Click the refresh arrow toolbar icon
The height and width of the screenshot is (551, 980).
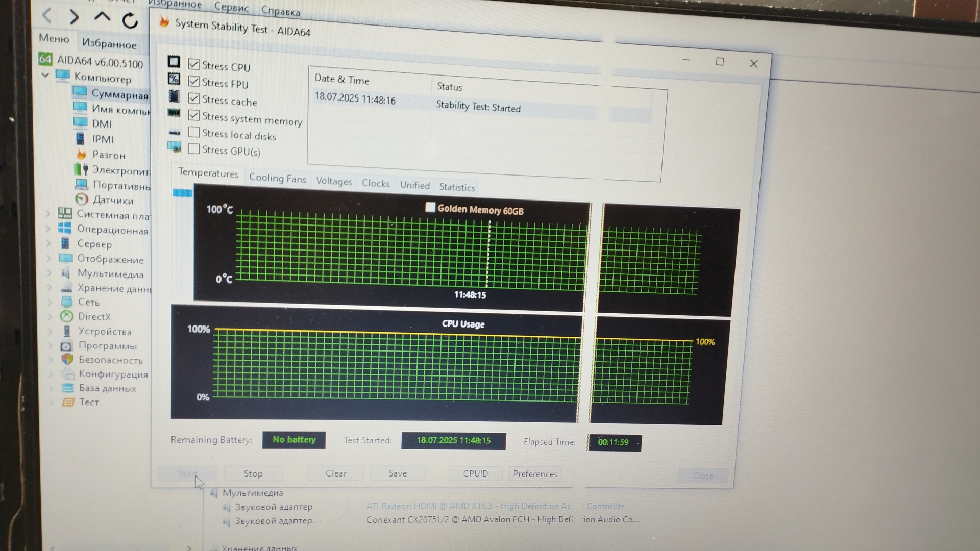pos(130,20)
